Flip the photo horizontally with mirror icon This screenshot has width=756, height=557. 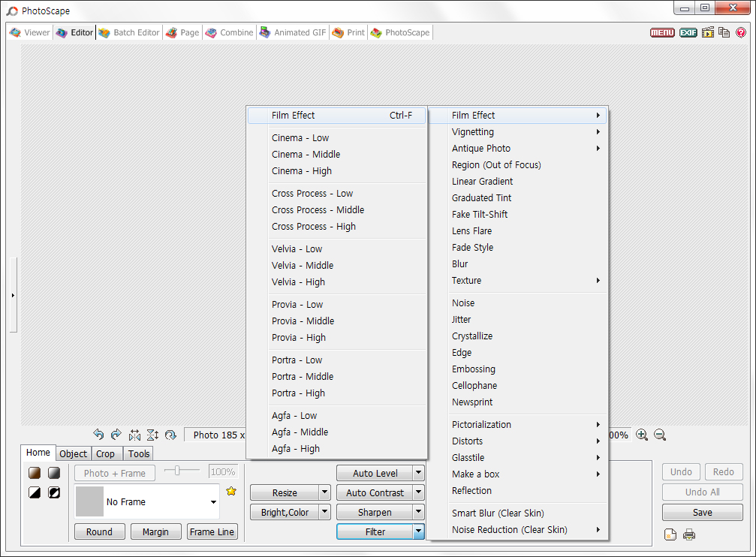(134, 435)
